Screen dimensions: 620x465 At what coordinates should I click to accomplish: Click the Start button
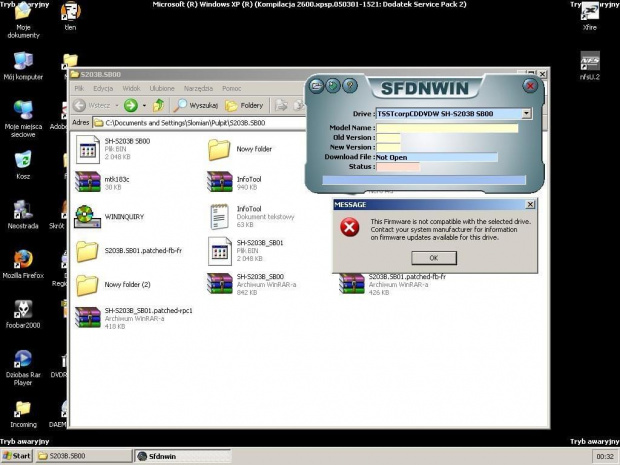click(17, 456)
